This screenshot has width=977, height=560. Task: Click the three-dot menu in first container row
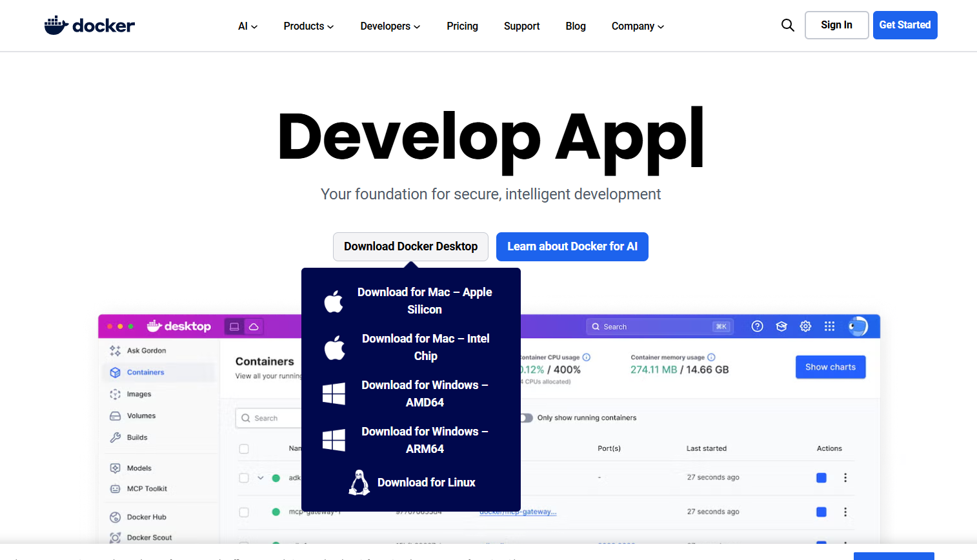[845, 477]
